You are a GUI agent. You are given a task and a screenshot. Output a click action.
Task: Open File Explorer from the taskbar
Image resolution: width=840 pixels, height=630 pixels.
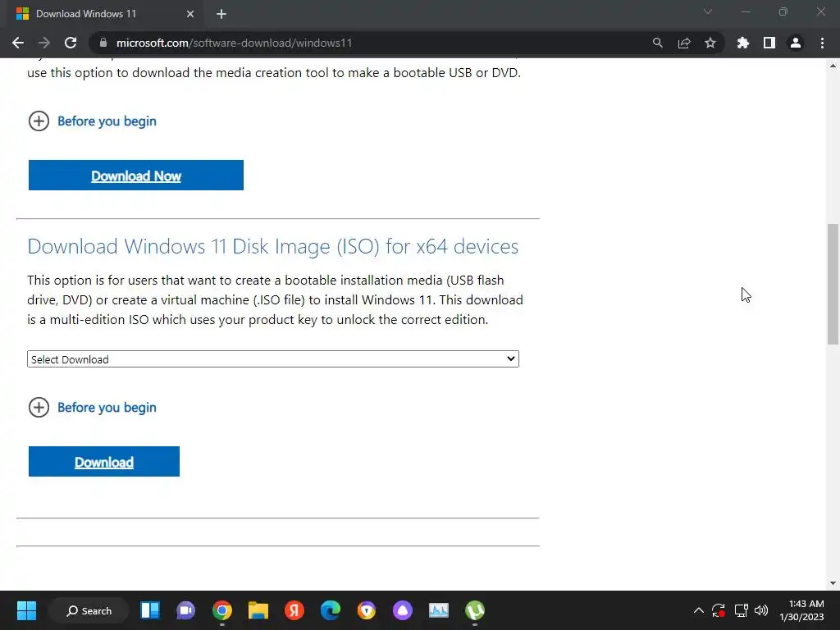pos(258,610)
